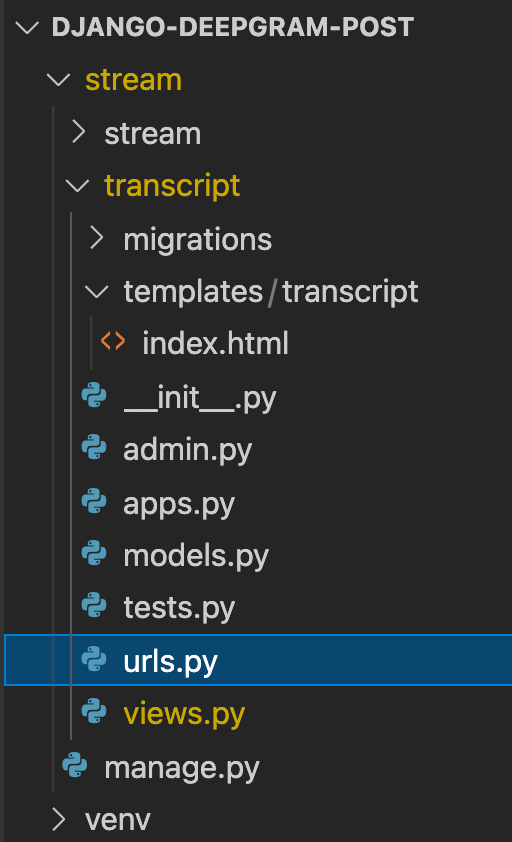Screen dimensions: 512x842
Task: Collapse the top-level stream folder chevron
Action: click(x=59, y=80)
